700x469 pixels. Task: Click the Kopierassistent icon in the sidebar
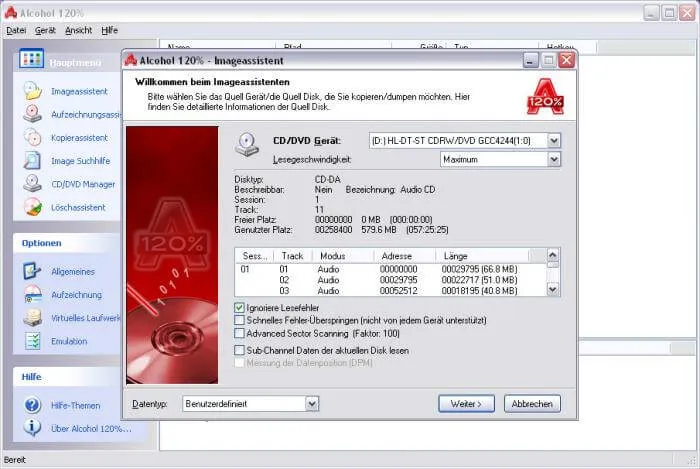[33, 137]
